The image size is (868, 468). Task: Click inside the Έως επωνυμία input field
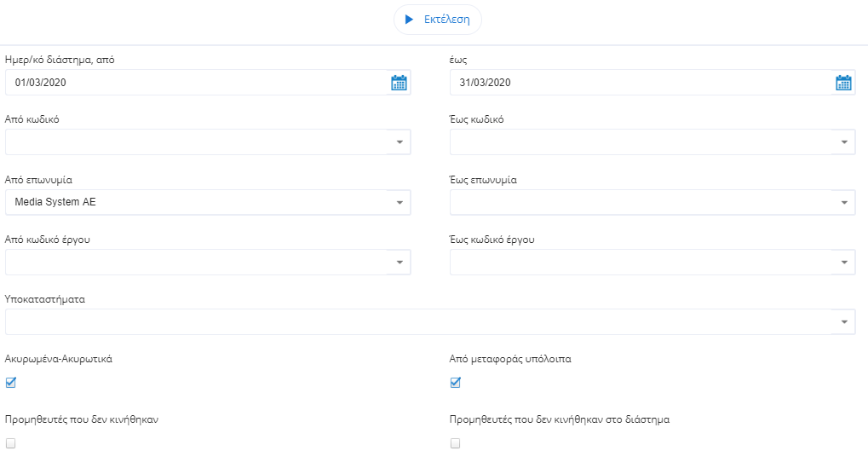(639, 203)
